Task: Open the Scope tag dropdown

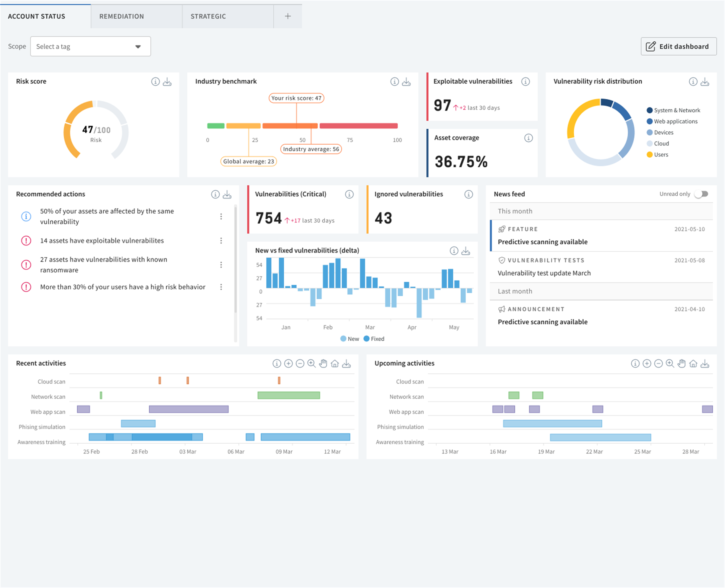Action: tap(90, 47)
